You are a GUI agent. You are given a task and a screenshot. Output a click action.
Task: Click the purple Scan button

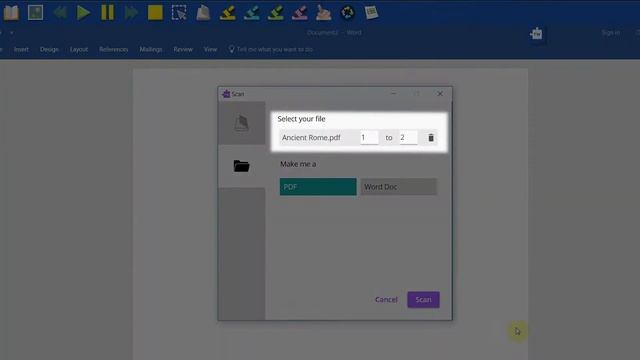click(x=423, y=300)
